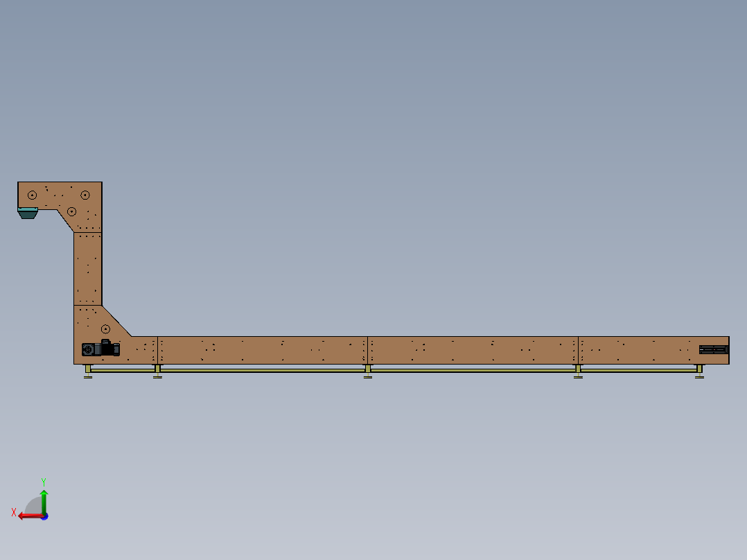Select the rightmost support leg near the tail
Viewport: 747px width, 560px height.
click(699, 371)
